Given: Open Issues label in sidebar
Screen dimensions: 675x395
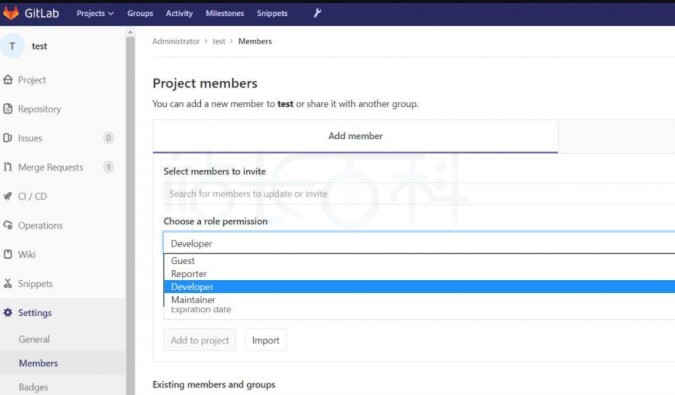Looking at the screenshot, I should pos(30,138).
